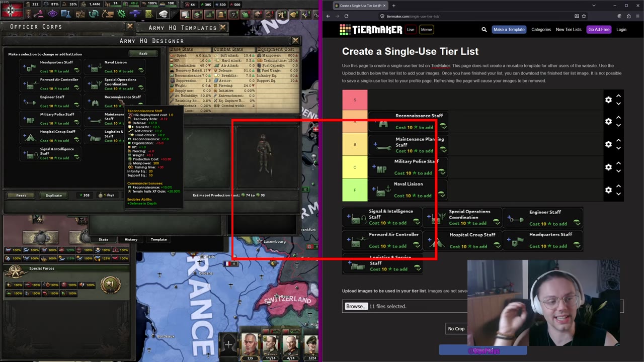This screenshot has width=644, height=362.
Task: Add the Military Police Staff battalion in the designer
Action: (49, 119)
